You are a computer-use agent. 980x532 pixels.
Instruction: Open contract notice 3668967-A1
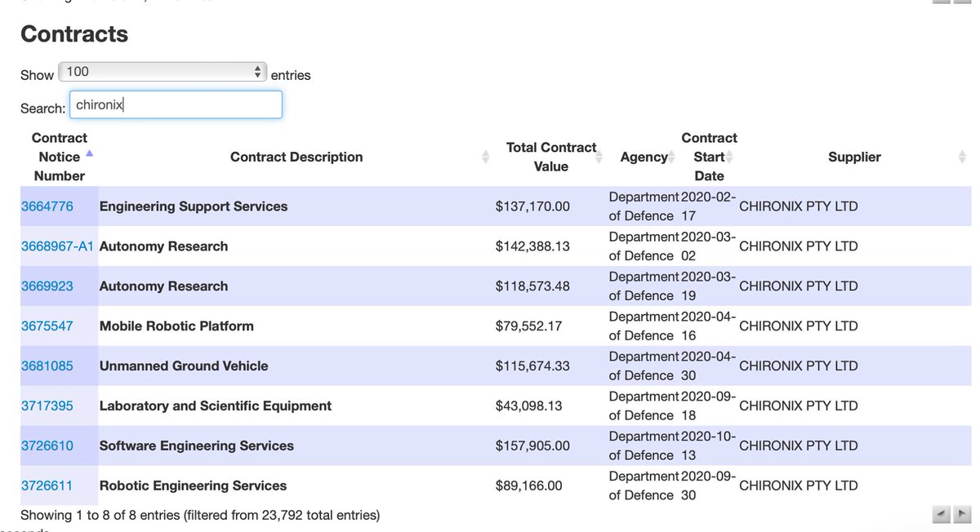tap(57, 246)
